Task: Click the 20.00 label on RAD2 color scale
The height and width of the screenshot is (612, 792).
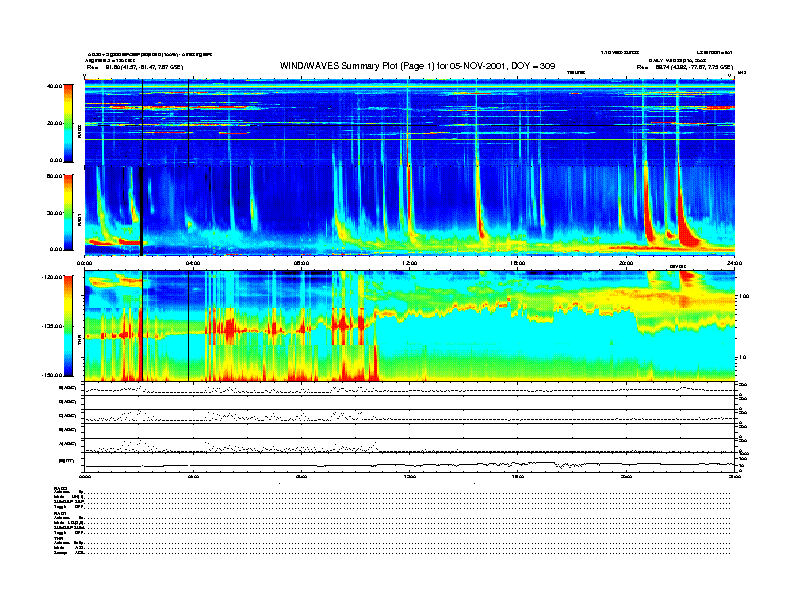Action: point(54,123)
